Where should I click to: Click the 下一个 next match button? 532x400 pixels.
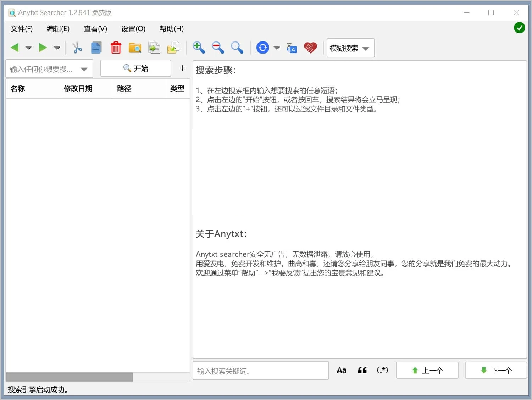tap(495, 371)
